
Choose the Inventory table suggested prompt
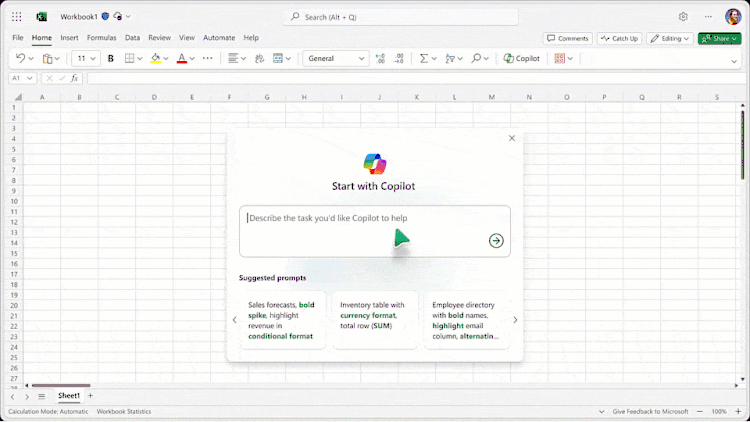point(375,320)
